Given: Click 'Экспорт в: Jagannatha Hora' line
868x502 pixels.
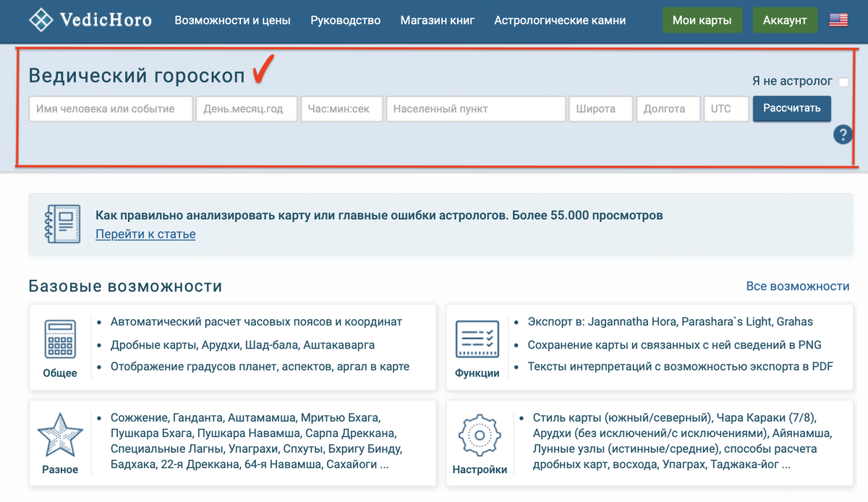Looking at the screenshot, I should click(671, 322).
